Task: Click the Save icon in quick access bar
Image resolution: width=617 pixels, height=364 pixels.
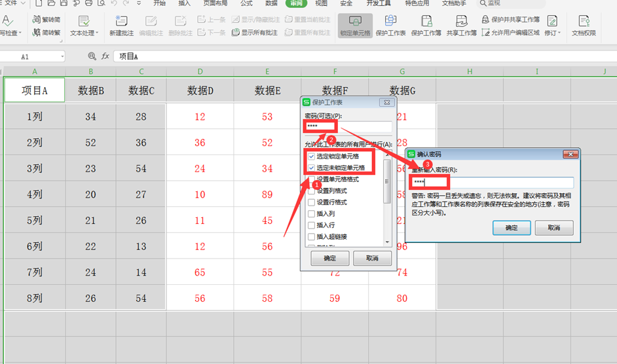Action: click(64, 3)
